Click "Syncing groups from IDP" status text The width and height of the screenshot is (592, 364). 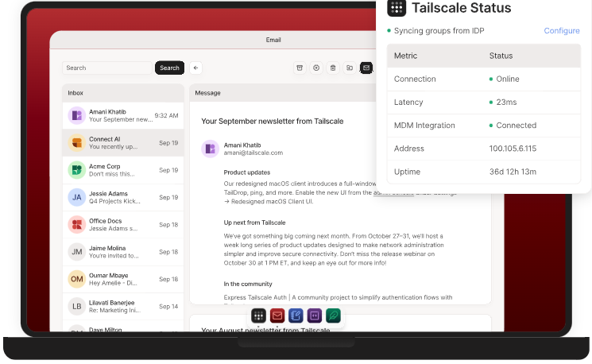[x=439, y=31]
